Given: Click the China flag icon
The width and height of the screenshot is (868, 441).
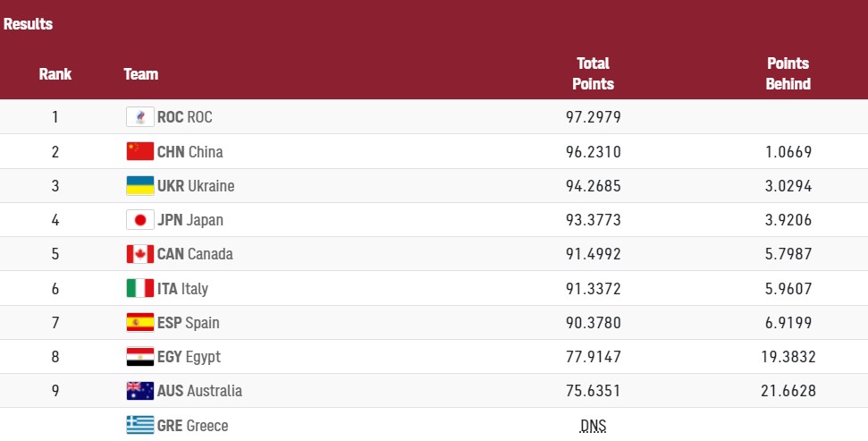Looking at the screenshot, I should [x=140, y=151].
